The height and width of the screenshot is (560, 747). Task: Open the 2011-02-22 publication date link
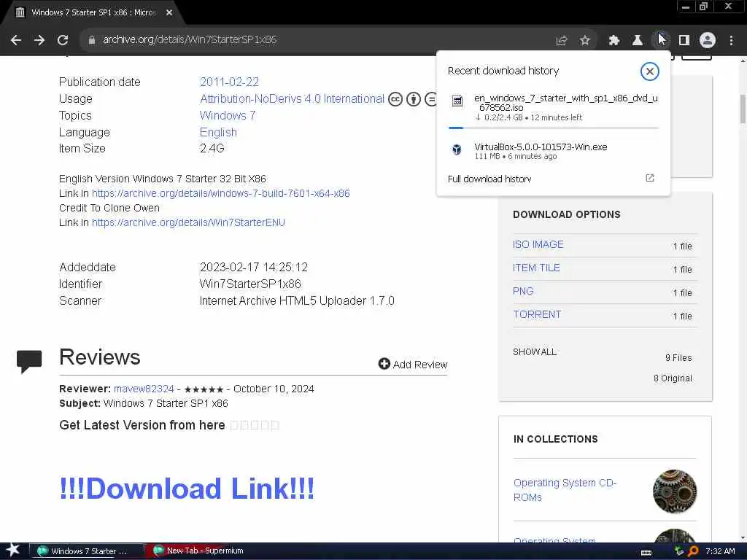click(x=229, y=82)
